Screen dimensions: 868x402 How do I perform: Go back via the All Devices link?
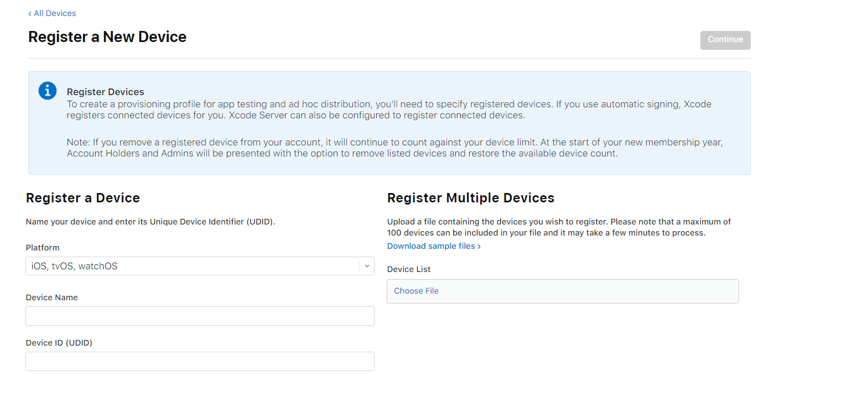[x=55, y=13]
